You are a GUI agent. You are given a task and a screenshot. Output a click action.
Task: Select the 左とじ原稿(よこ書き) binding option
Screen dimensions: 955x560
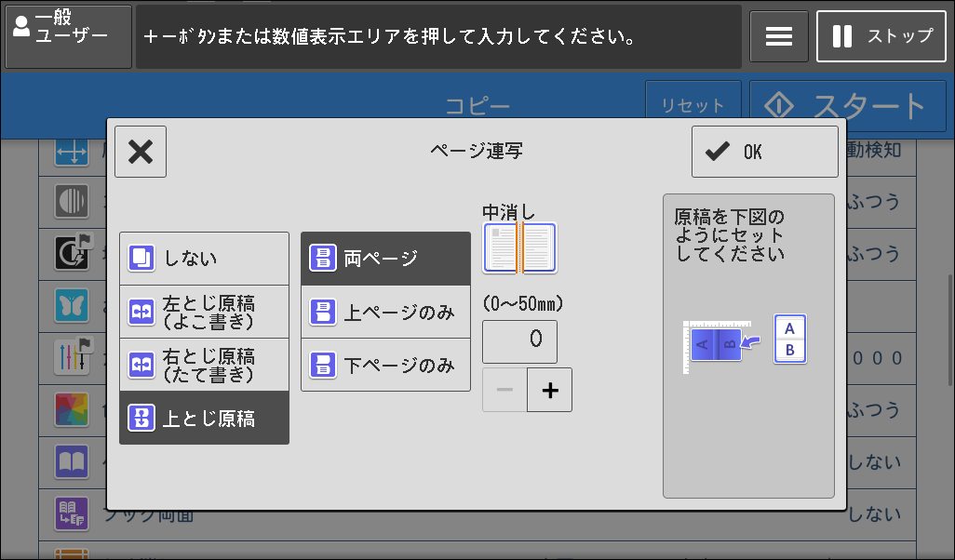[x=203, y=312]
